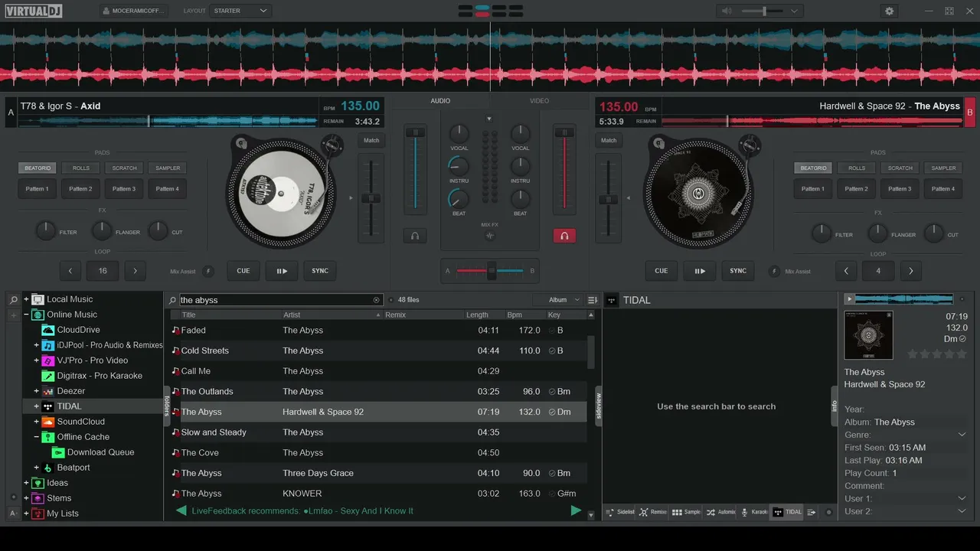The height and width of the screenshot is (551, 980).
Task: Click the master volume speaker icon
Action: pyautogui.click(x=727, y=11)
